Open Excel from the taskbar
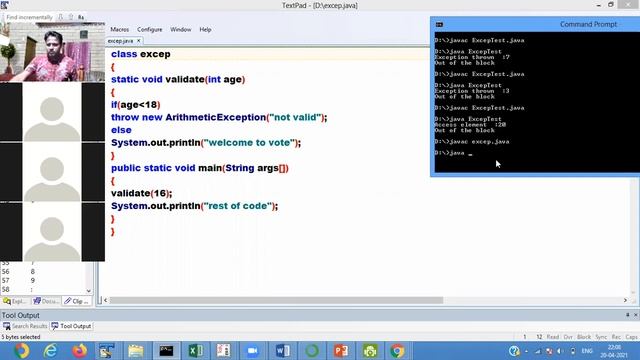The width and height of the screenshot is (640, 360). 196,351
